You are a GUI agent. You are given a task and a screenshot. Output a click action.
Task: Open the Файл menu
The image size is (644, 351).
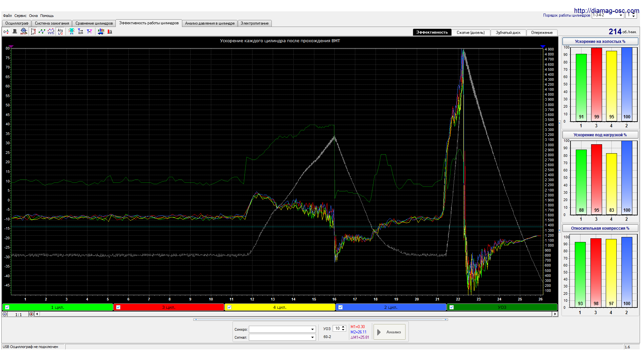(x=7, y=16)
